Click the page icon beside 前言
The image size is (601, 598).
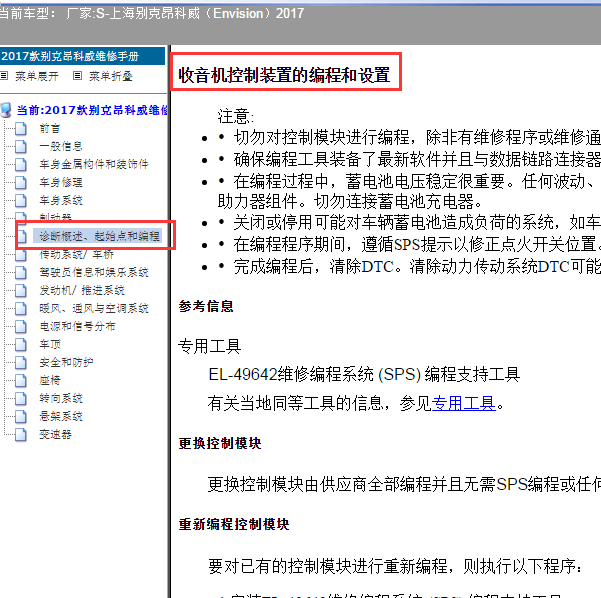coord(21,128)
